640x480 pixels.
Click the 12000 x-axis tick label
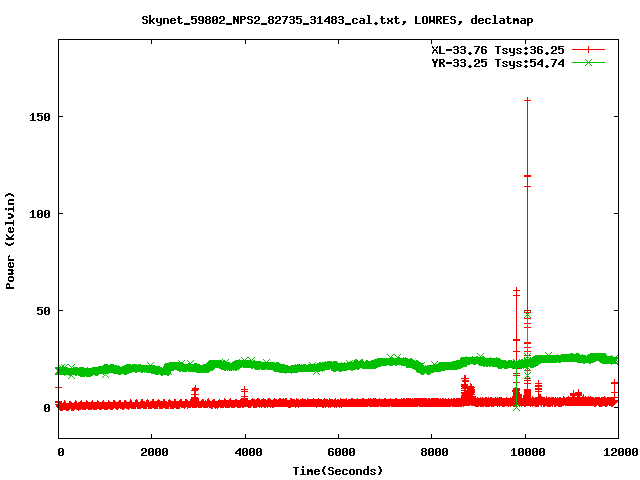tap(621, 452)
